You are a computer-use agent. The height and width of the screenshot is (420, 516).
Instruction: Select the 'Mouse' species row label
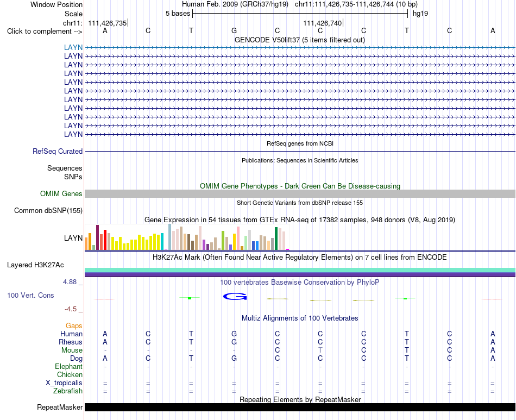[72, 350]
